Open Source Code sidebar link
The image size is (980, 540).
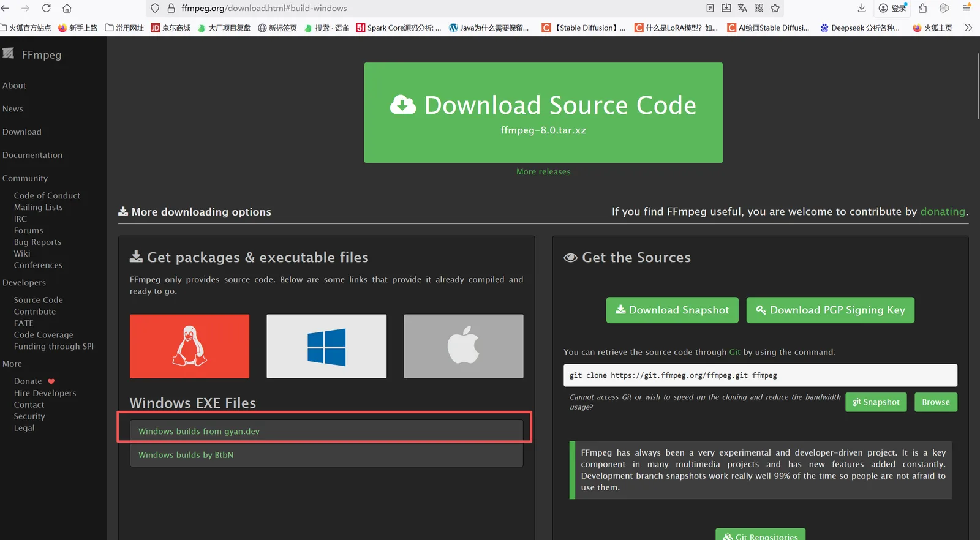point(39,300)
